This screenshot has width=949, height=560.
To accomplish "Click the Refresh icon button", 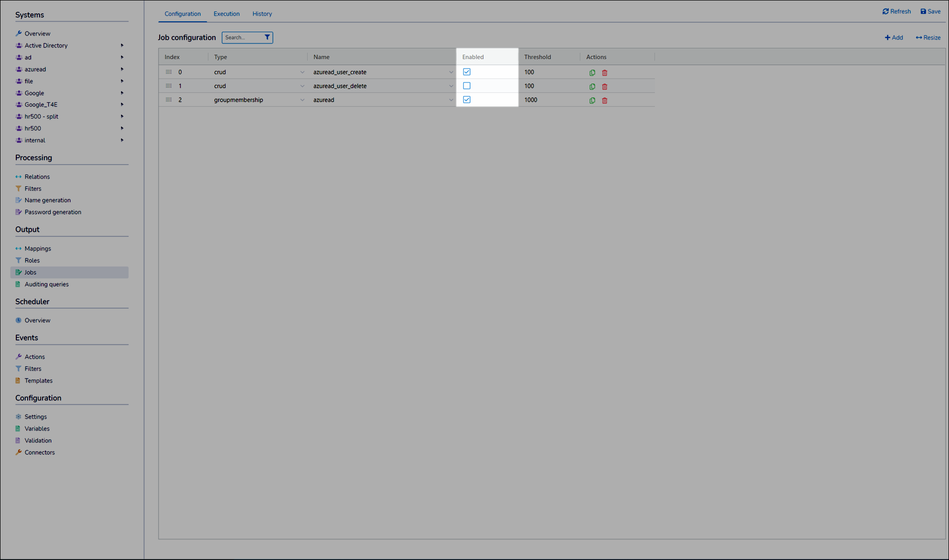I will click(x=885, y=11).
